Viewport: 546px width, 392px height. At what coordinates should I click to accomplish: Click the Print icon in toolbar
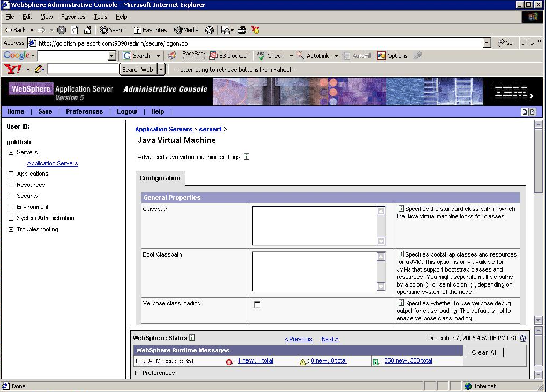pos(242,30)
